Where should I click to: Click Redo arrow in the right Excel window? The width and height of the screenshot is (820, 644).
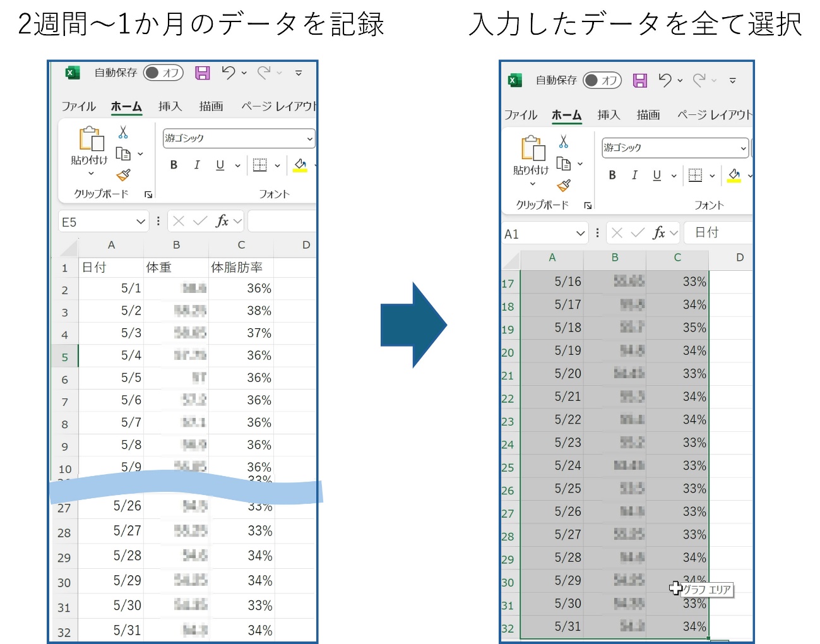pos(699,80)
